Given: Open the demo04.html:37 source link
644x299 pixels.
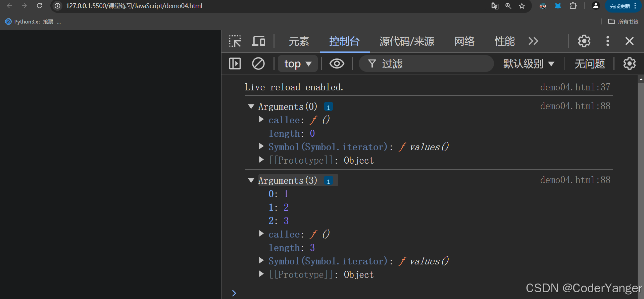Looking at the screenshot, I should click(x=575, y=87).
